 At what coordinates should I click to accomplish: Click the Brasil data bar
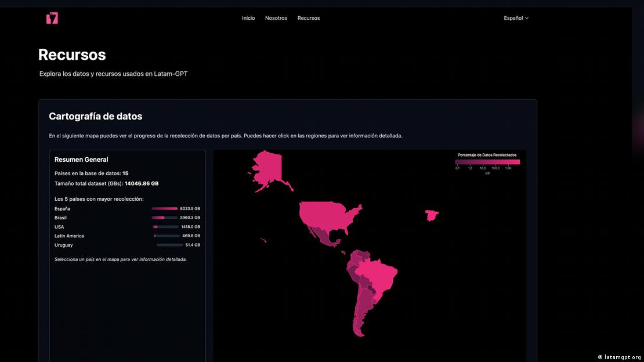[164, 218]
